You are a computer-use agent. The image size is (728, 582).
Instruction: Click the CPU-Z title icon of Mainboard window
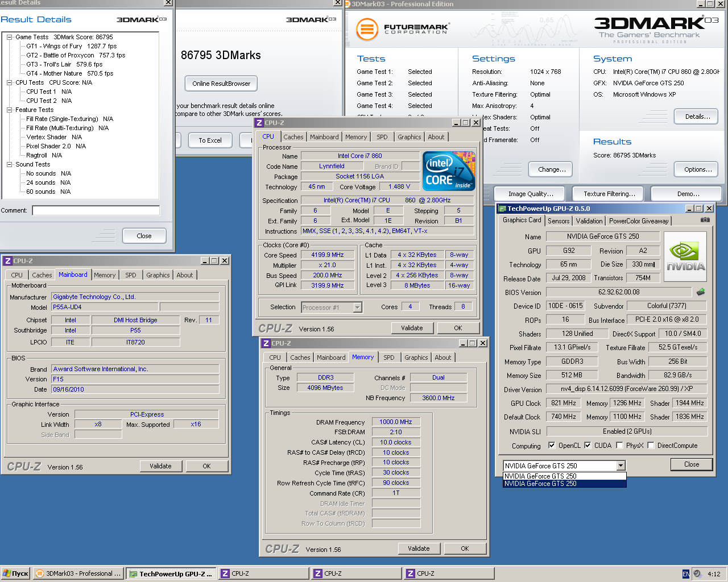7,261
